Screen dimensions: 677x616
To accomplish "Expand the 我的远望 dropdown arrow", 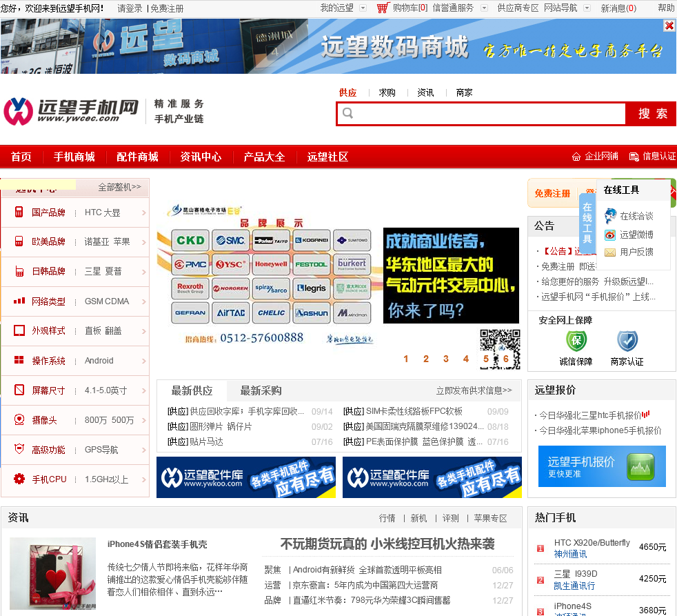I will coord(363,8).
